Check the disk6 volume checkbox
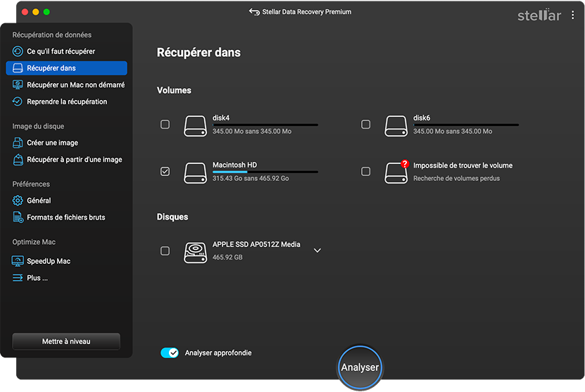Screen dimensions: 585x392 (365, 124)
